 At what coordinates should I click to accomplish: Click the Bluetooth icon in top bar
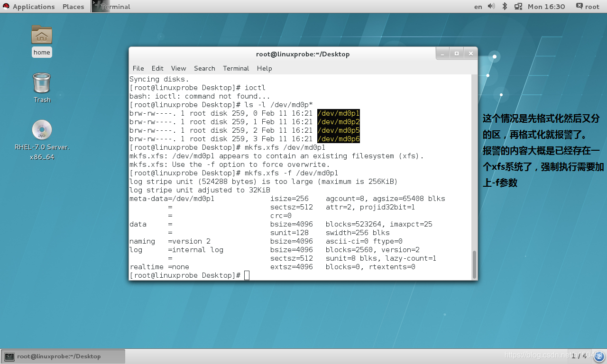tap(505, 6)
